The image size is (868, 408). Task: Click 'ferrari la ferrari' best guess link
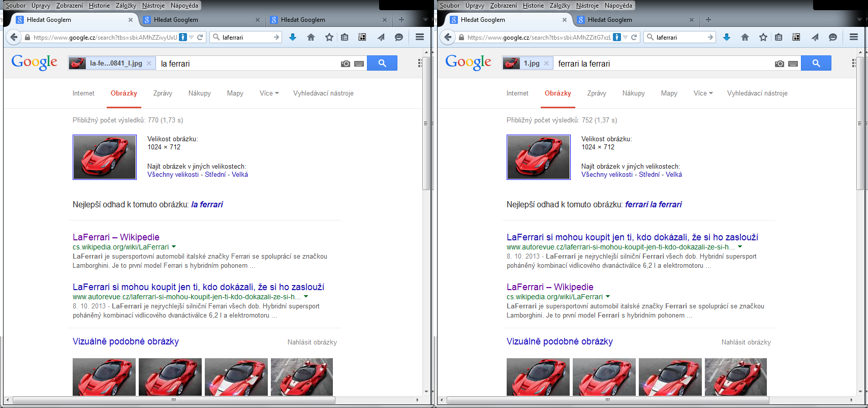[x=654, y=204]
